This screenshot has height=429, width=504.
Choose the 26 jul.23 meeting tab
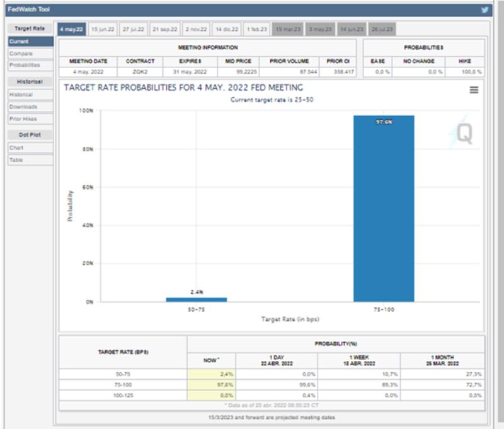click(382, 30)
